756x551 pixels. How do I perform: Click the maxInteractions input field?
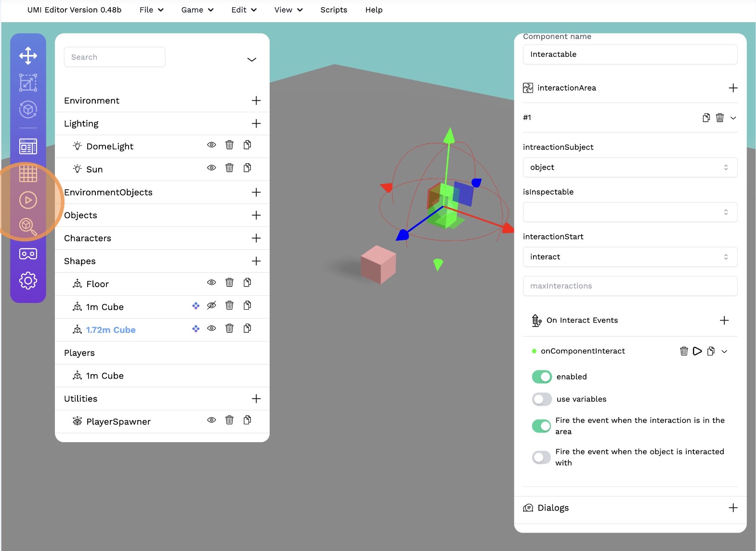(x=629, y=286)
